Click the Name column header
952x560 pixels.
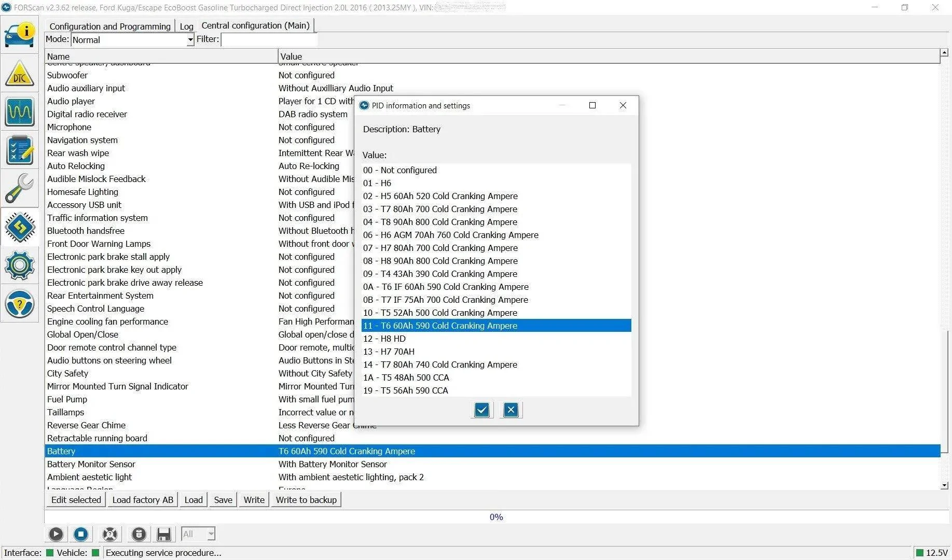(x=161, y=57)
